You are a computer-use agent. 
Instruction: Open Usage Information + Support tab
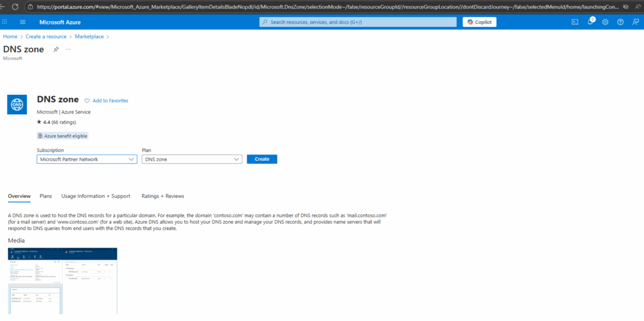(x=96, y=196)
